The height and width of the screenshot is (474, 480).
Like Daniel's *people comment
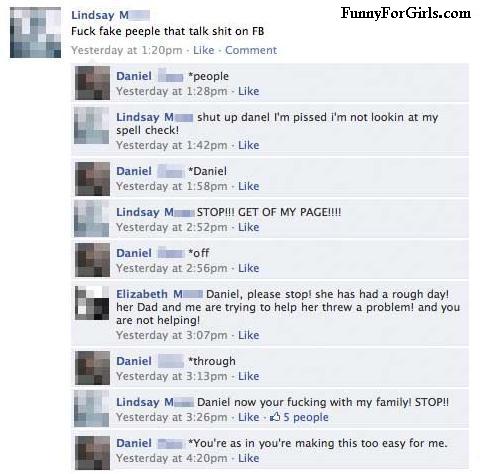pos(248,91)
